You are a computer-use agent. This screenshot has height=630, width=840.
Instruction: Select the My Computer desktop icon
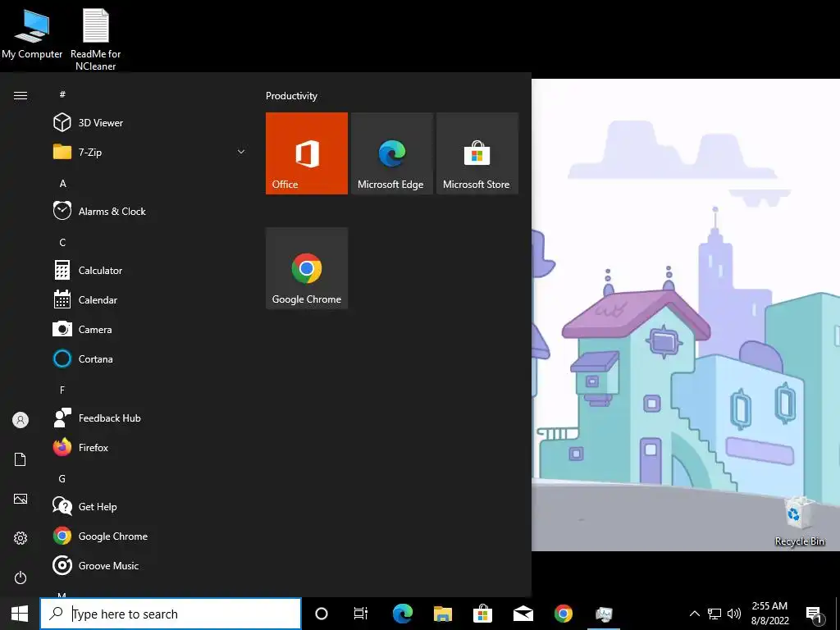coord(32,34)
